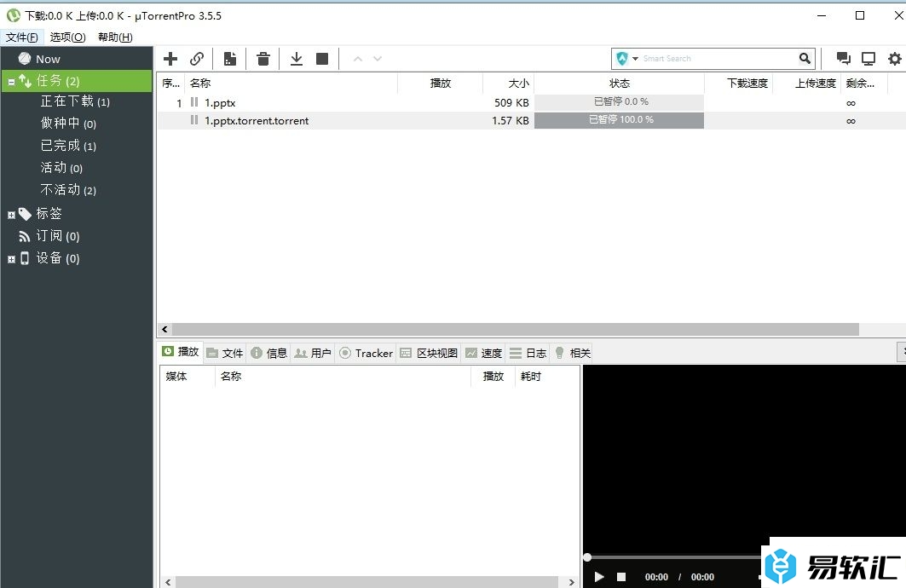Image resolution: width=906 pixels, height=588 pixels.
Task: Switch to the 文件 tab
Action: coord(225,353)
